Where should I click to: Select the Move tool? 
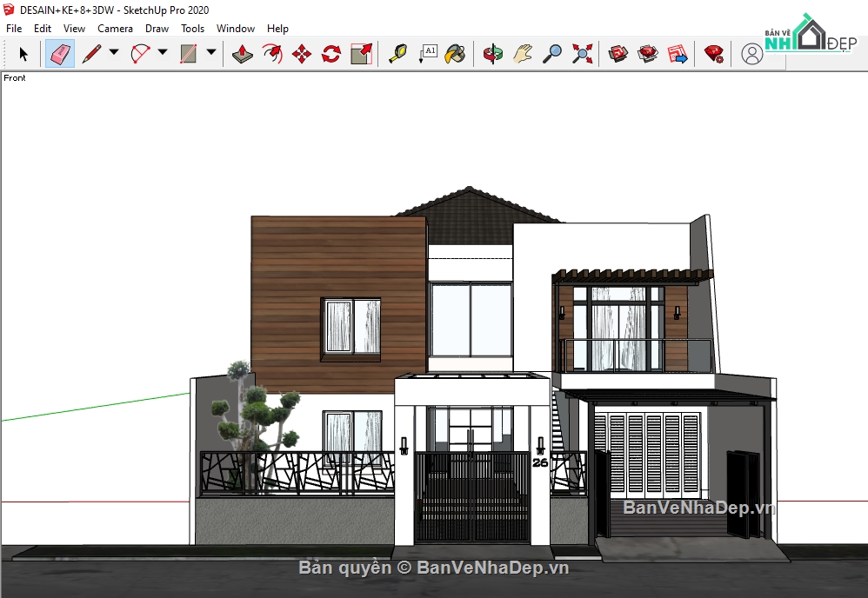(x=300, y=53)
